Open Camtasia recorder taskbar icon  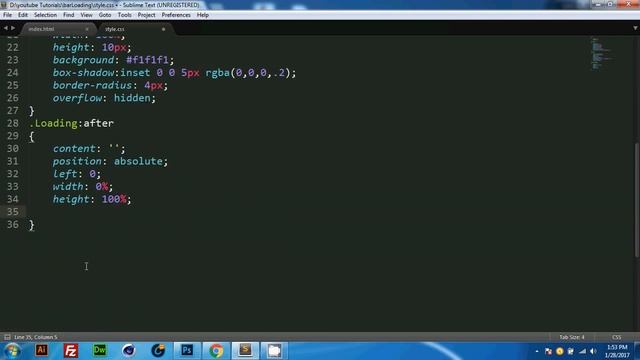click(x=158, y=350)
